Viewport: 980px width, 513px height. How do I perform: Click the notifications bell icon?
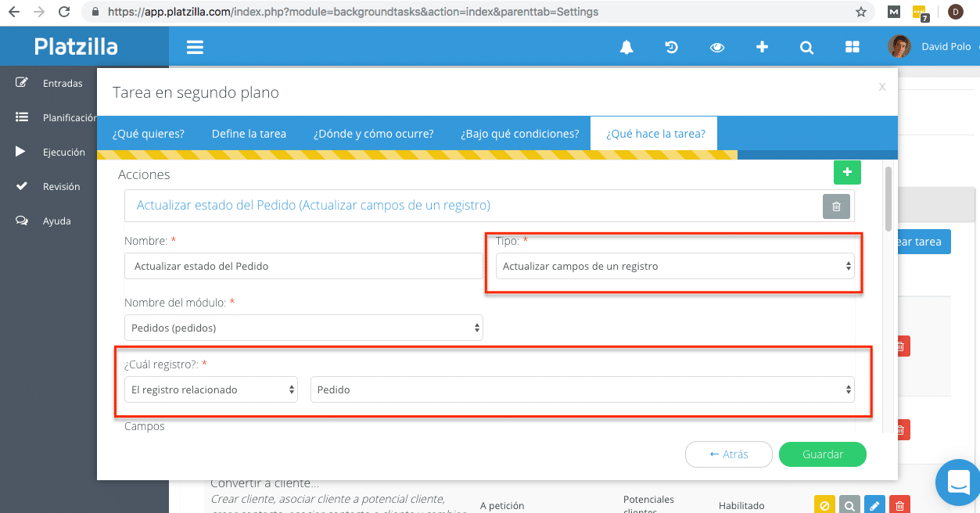coord(626,48)
